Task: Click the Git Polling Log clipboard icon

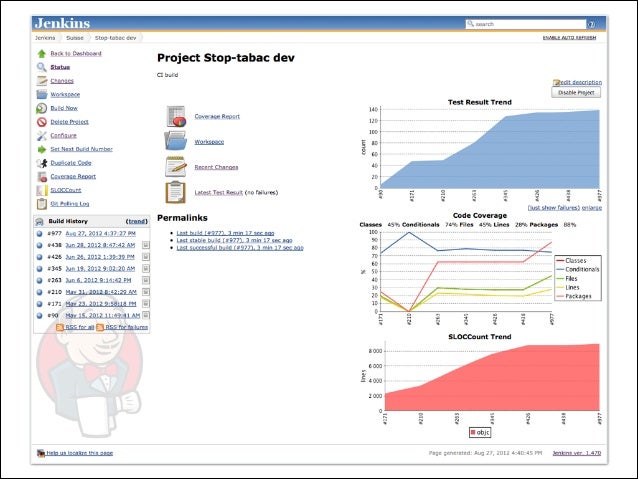Action: (42, 204)
